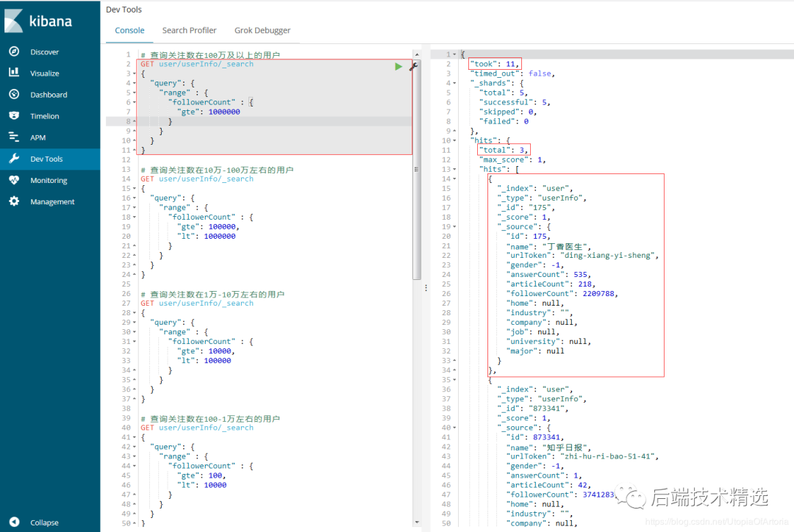Select the Discover menu label
Screen dimensions: 794x532
[45, 51]
